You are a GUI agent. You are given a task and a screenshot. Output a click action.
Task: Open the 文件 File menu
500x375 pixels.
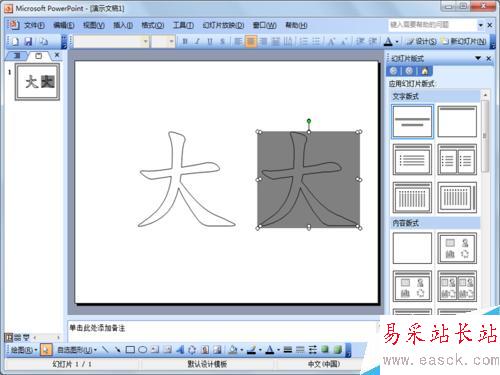coord(34,25)
